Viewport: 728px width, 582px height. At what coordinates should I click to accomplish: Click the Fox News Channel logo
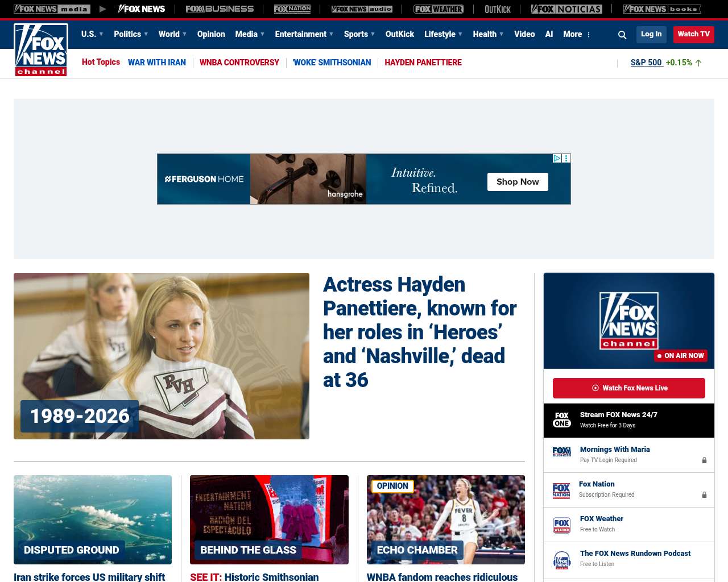(x=41, y=50)
